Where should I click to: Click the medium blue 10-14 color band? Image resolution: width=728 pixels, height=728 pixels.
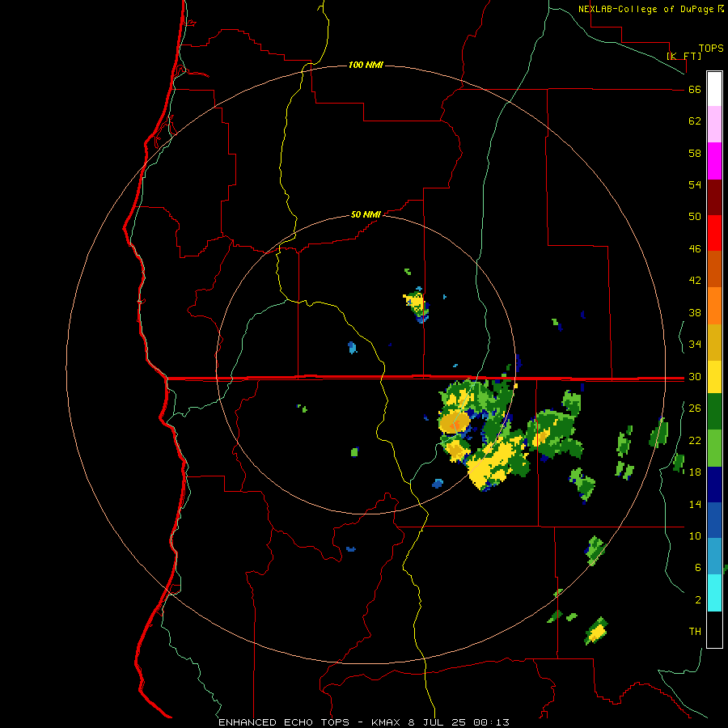point(714,520)
